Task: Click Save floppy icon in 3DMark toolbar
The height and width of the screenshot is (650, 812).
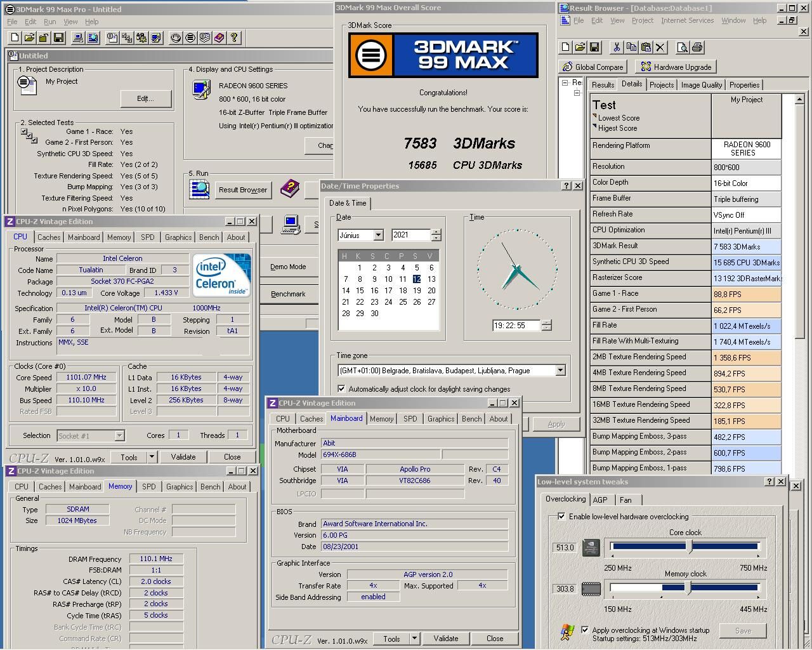Action: pyautogui.click(x=58, y=37)
